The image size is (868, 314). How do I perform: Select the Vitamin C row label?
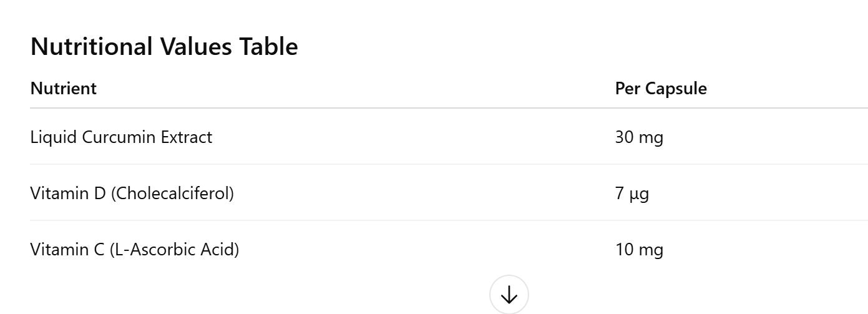click(135, 250)
